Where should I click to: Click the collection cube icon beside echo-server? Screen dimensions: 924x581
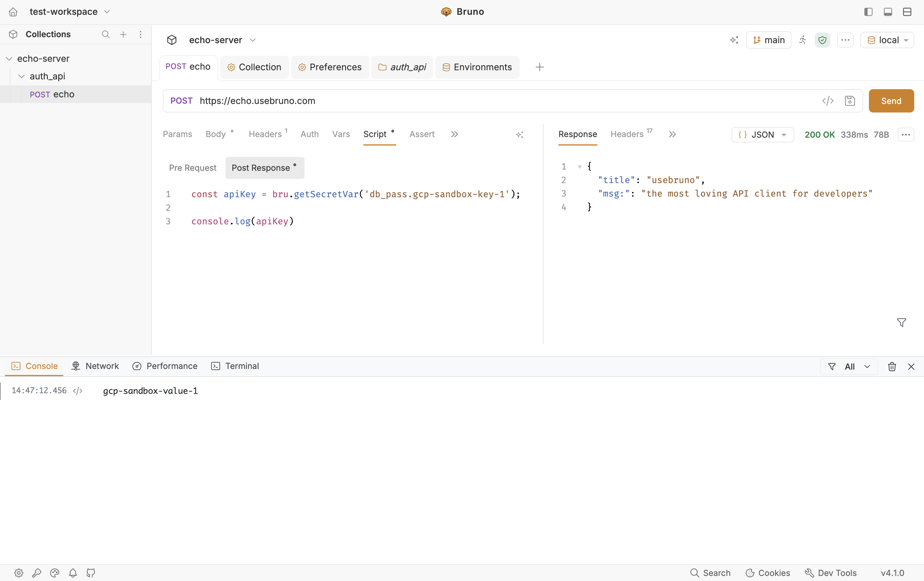click(172, 40)
